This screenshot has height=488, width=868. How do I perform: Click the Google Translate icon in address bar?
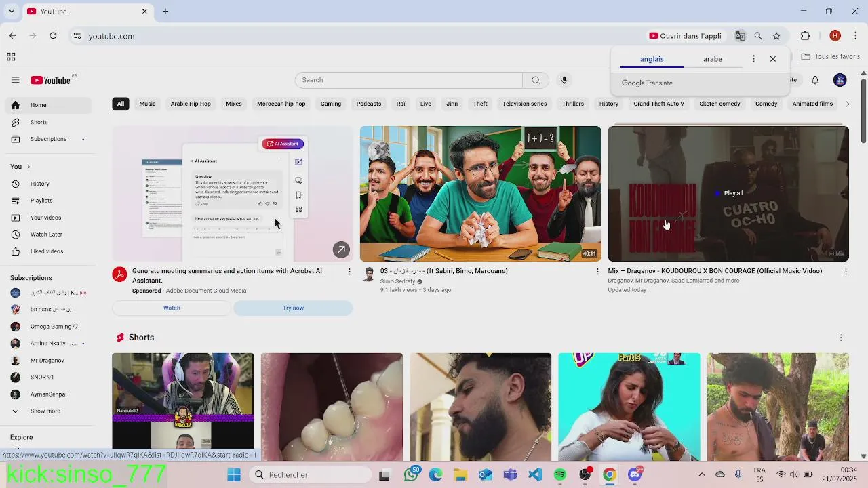click(x=740, y=36)
